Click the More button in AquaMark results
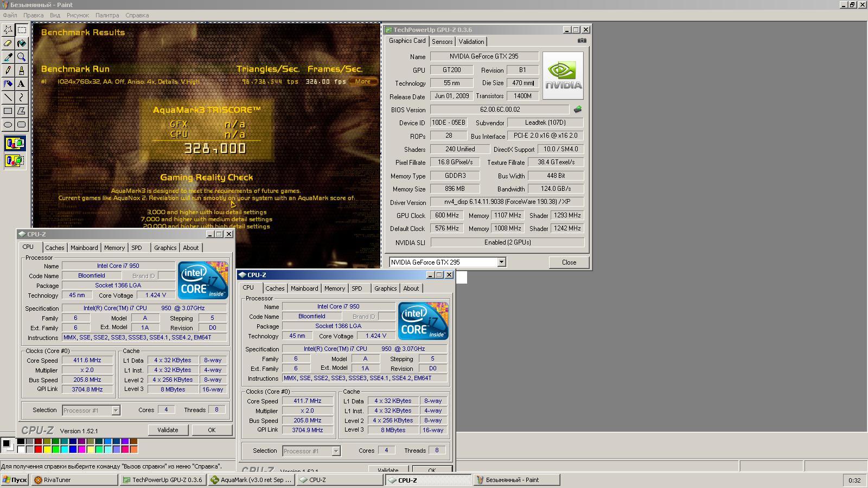 pyautogui.click(x=363, y=81)
